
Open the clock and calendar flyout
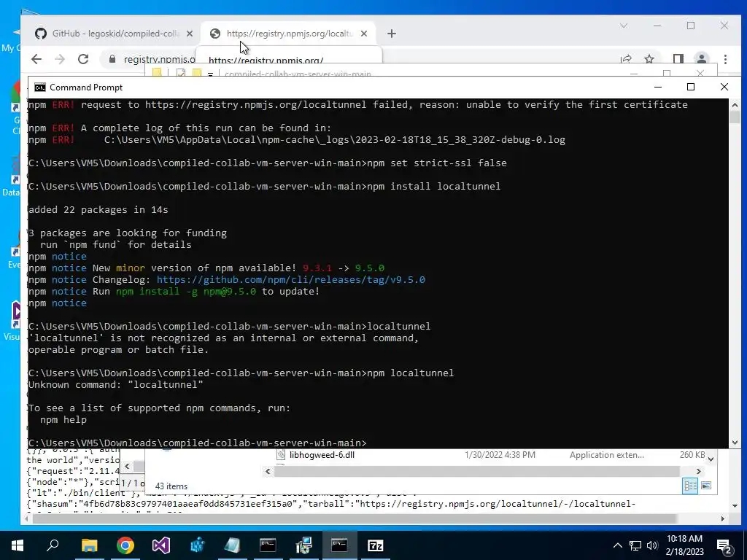point(684,545)
